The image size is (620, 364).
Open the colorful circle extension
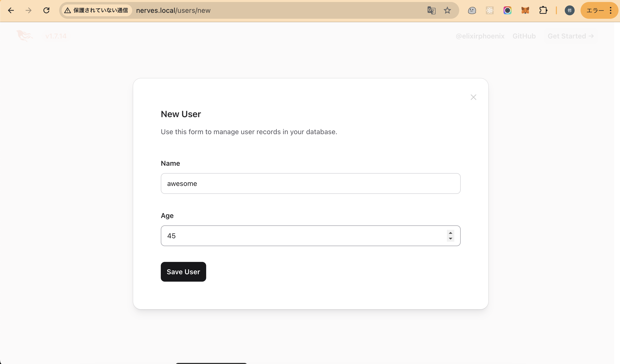point(508,10)
